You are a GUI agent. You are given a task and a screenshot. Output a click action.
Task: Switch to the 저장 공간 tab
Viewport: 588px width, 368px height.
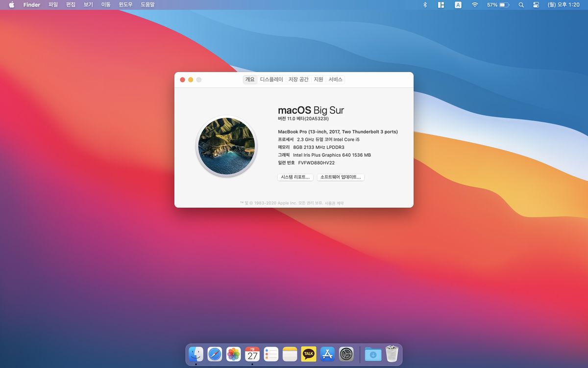[298, 79]
